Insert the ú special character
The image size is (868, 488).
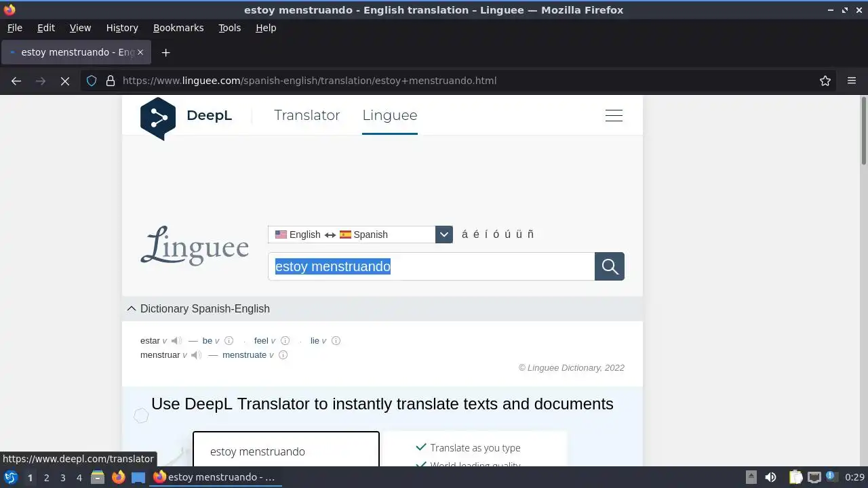point(508,235)
